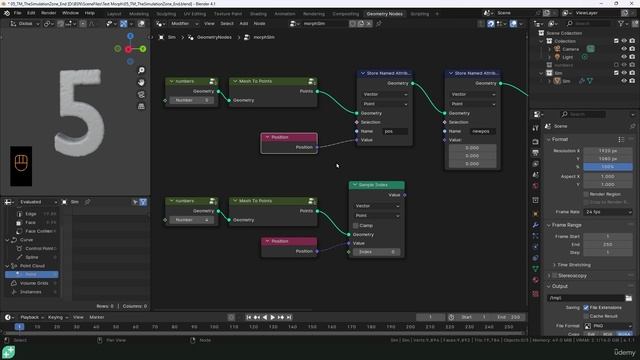Click the GeometryNodes modifier icon in the breadcrumb
The width and height of the screenshot is (640, 360).
pyautogui.click(x=191, y=37)
